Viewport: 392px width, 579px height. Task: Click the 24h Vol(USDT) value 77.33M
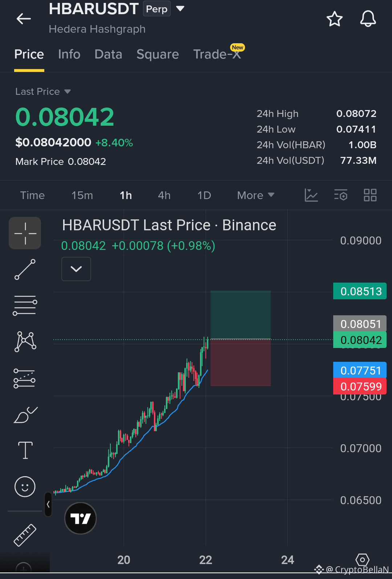click(x=358, y=161)
